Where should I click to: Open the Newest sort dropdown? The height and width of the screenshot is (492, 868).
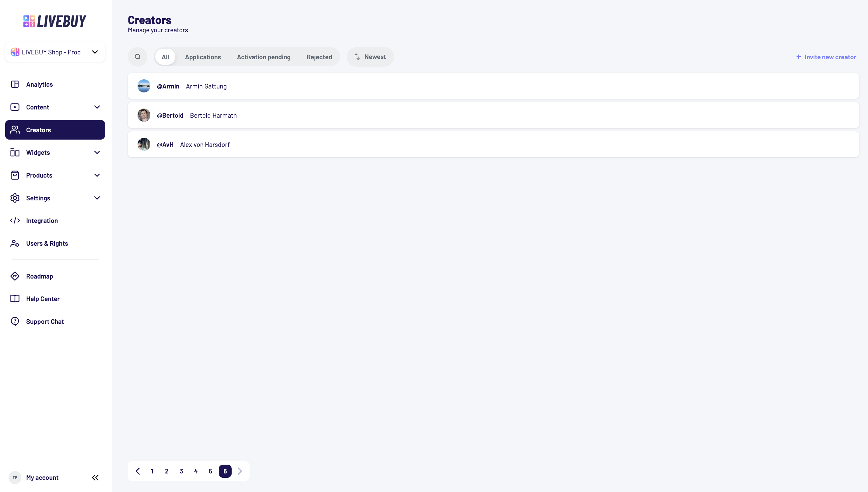click(x=370, y=57)
